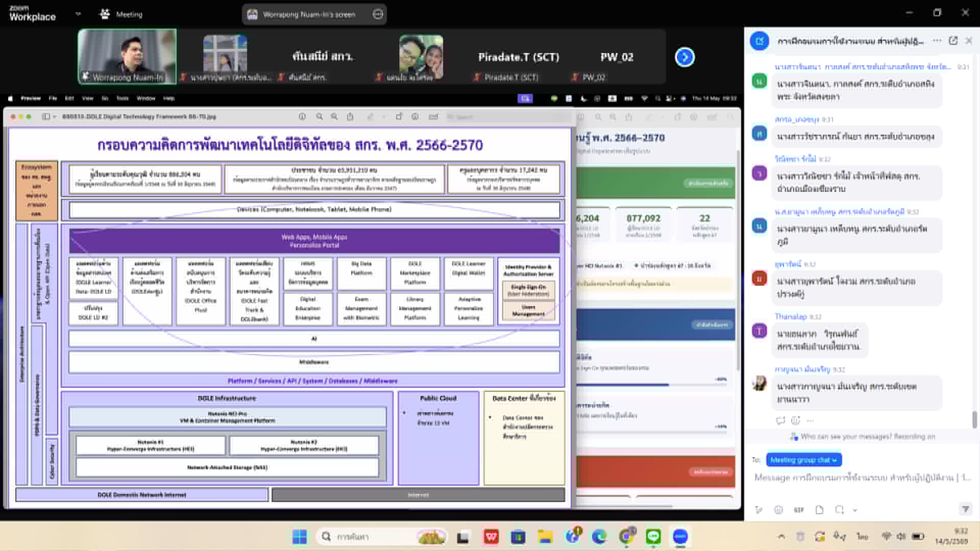The height and width of the screenshot is (551, 980).
Task: Open the GIF picker in chat
Action: coord(799,510)
